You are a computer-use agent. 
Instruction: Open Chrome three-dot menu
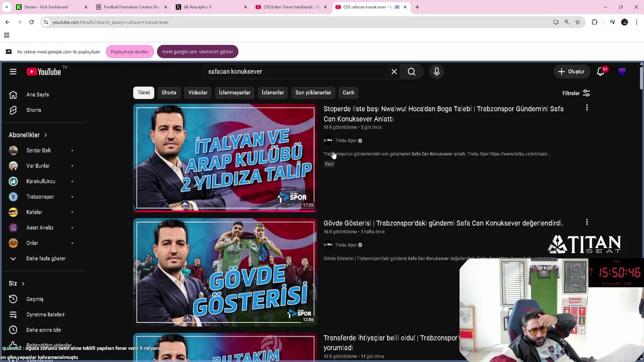[x=637, y=22]
